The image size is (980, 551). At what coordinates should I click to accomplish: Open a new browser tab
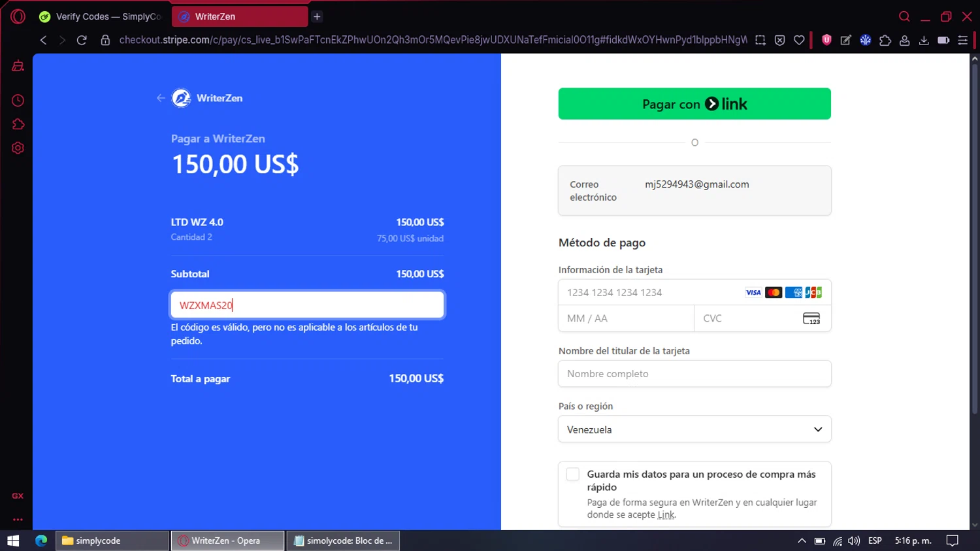tap(317, 16)
